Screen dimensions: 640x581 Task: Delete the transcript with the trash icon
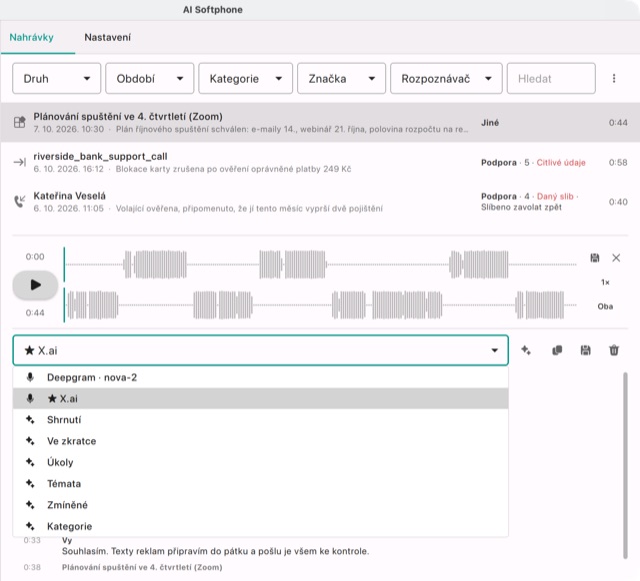(x=614, y=350)
